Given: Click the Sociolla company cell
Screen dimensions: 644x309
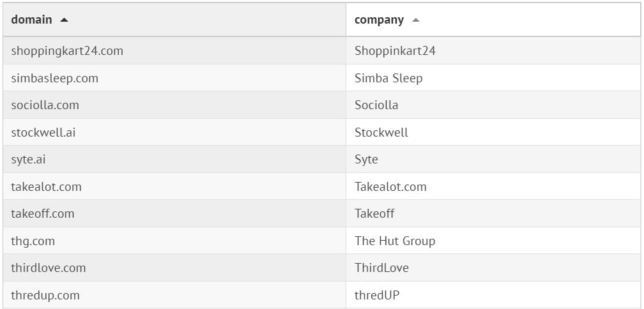Looking at the screenshot, I should tap(376, 105).
